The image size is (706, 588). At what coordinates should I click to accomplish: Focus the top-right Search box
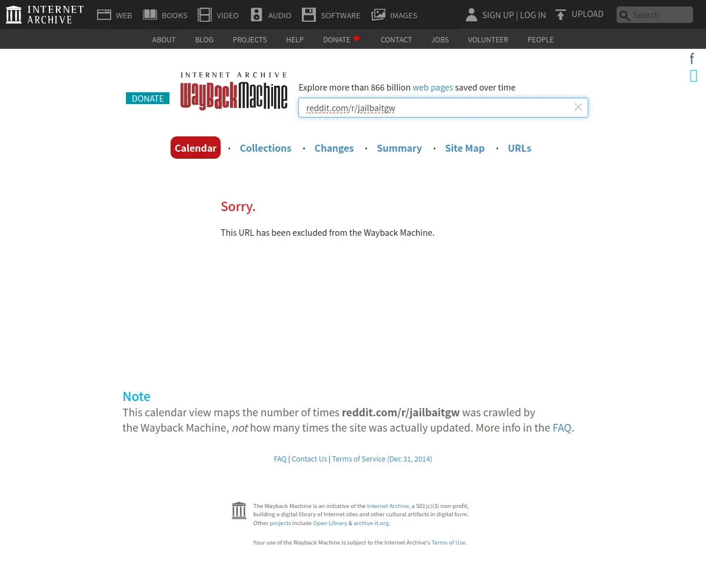pyautogui.click(x=655, y=15)
